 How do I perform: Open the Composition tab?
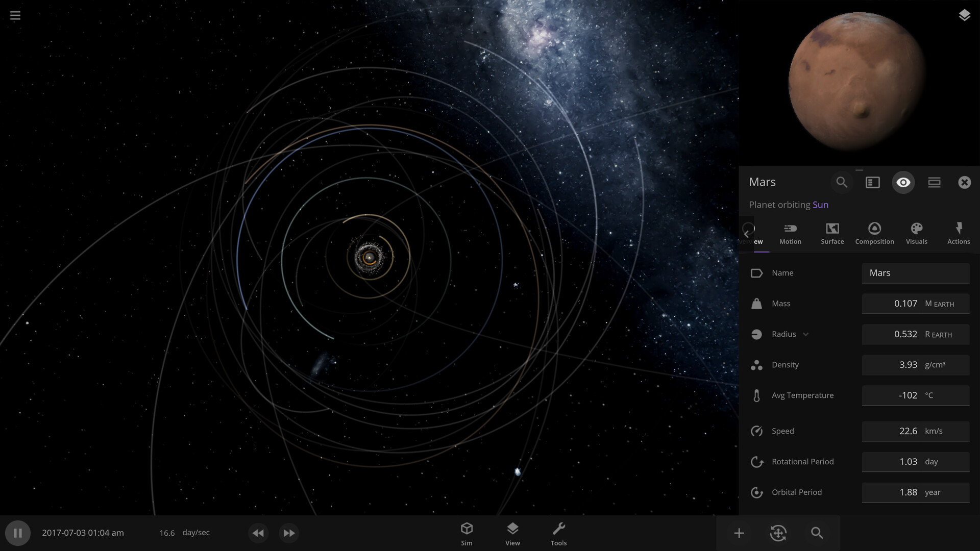tap(874, 233)
